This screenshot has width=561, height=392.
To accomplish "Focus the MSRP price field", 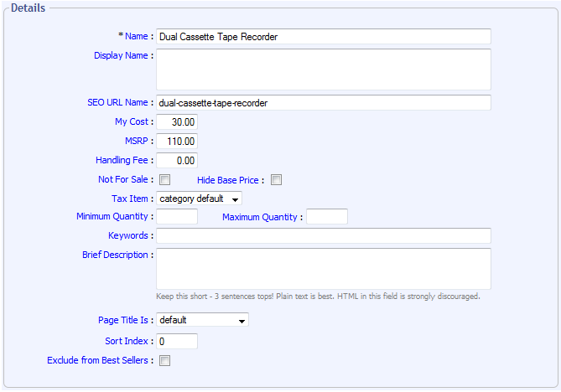I will coord(177,142).
